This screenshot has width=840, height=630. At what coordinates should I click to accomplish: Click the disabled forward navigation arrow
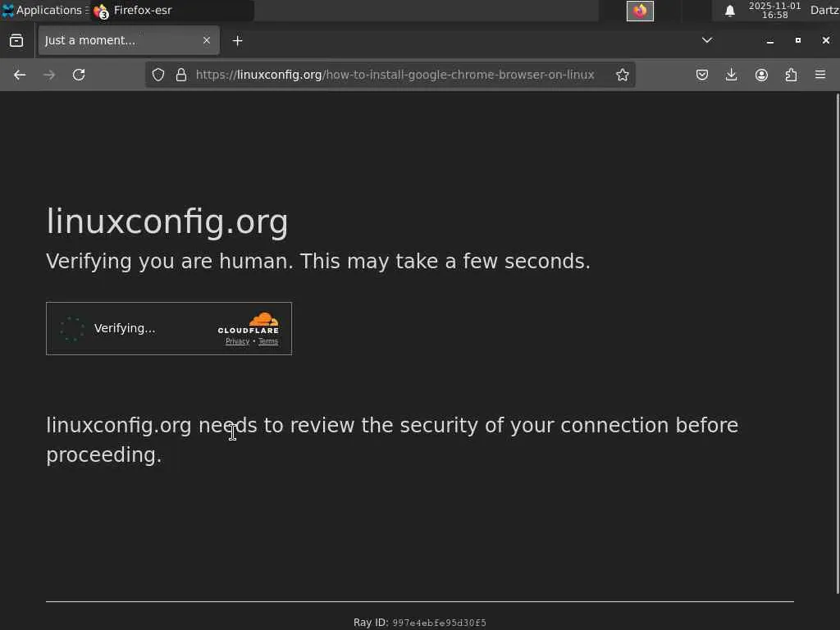click(49, 75)
